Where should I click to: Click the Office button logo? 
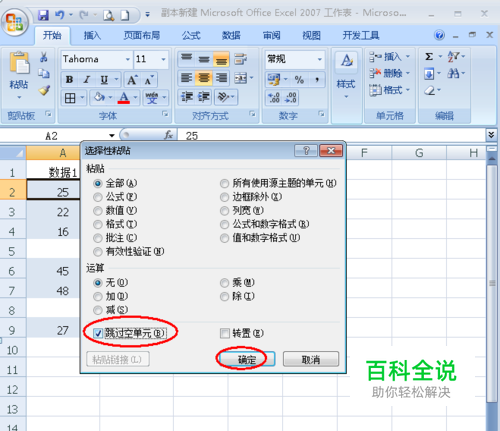coord(15,22)
